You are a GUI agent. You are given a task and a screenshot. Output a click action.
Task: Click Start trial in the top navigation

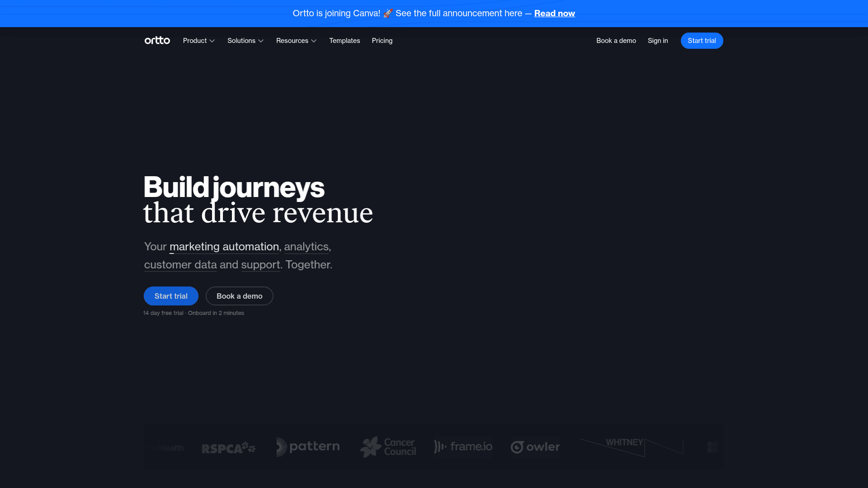[x=702, y=41]
